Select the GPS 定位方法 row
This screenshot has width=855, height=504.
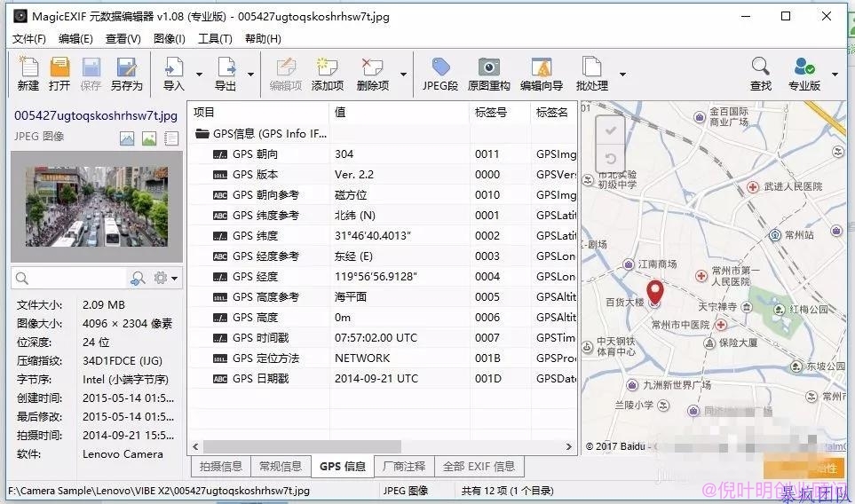(x=383, y=358)
